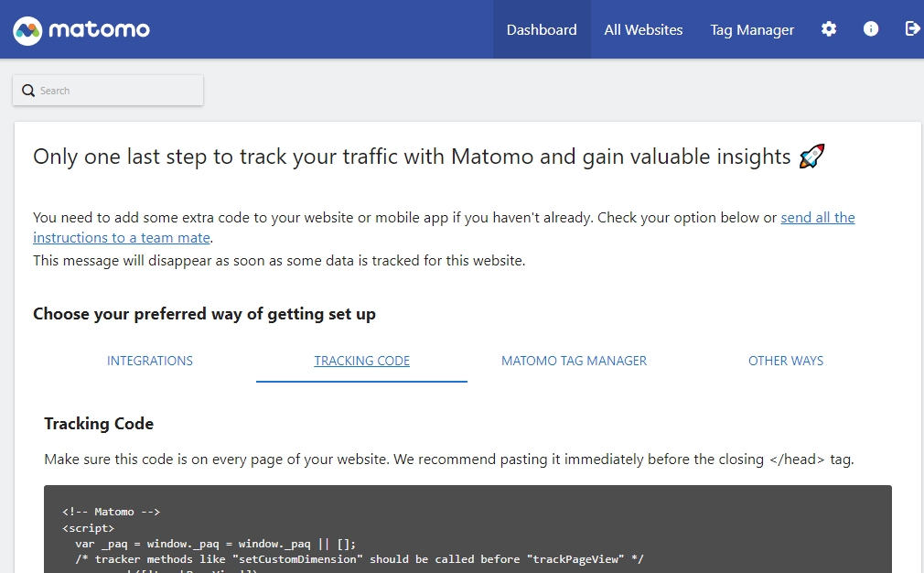Switch to the Integrations tab
This screenshot has width=924, height=573.
click(x=150, y=361)
